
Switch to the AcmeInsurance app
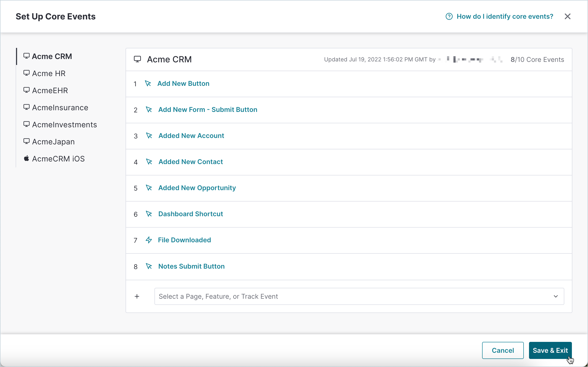click(60, 108)
